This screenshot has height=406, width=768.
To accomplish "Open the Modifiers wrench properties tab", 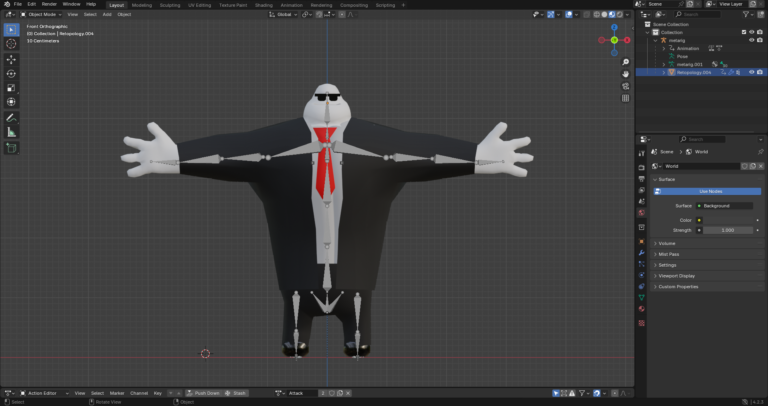I will [x=641, y=253].
